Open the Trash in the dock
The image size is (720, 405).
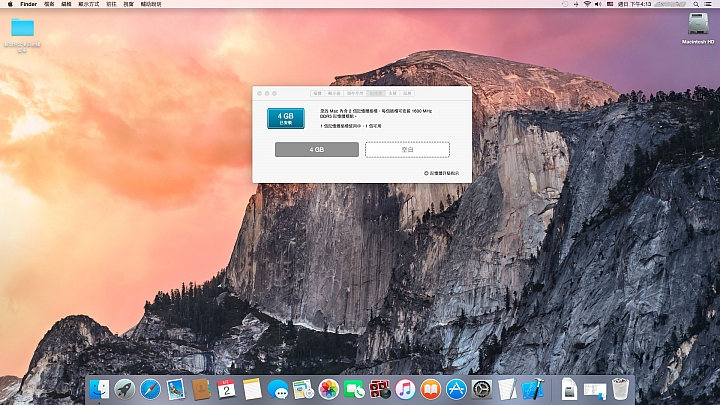620,389
